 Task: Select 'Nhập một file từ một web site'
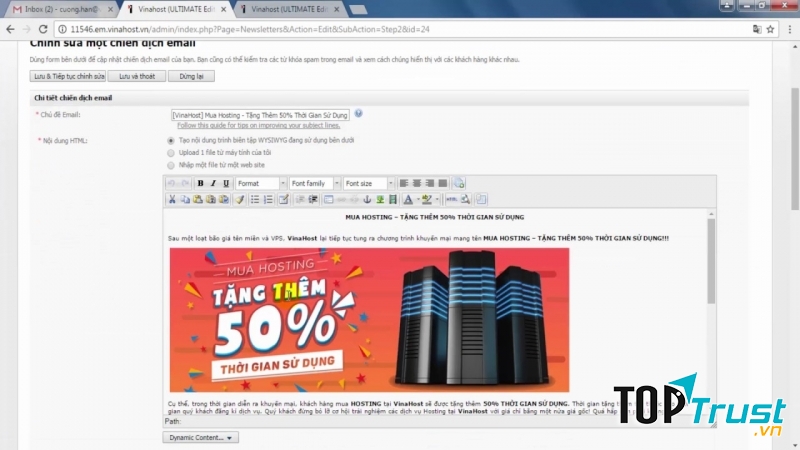[x=171, y=165]
